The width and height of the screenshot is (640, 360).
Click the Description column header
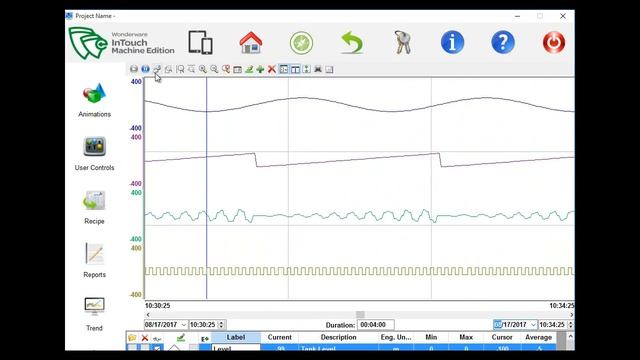(x=338, y=337)
